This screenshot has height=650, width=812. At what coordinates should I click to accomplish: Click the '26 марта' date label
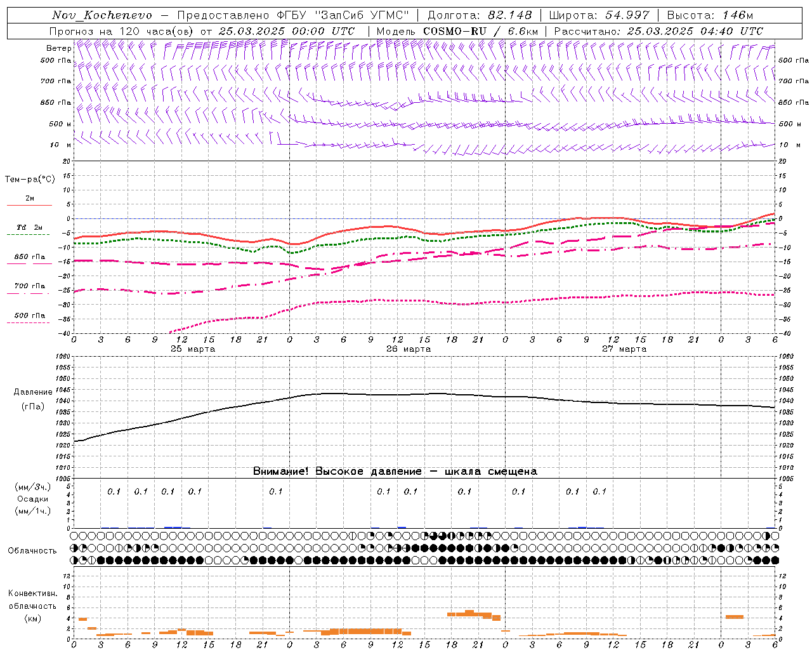tap(409, 349)
